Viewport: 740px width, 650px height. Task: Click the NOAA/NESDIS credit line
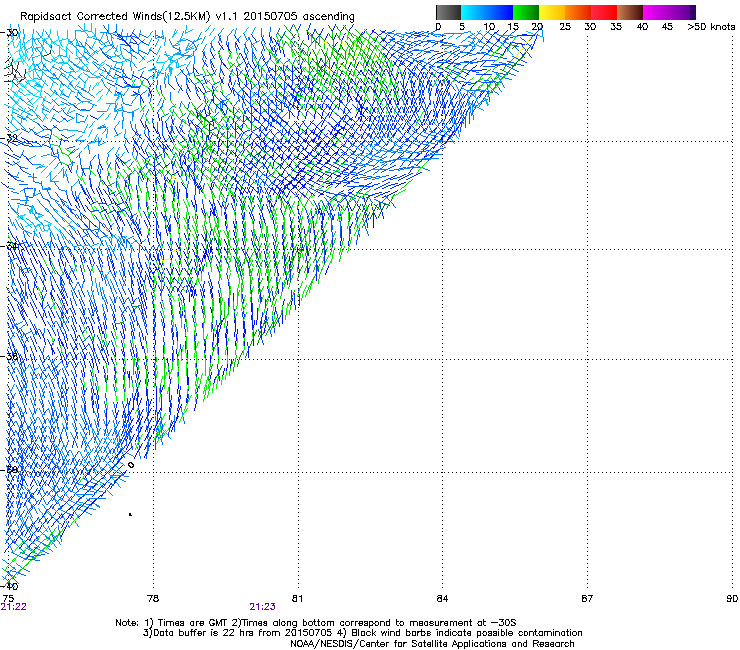pos(432,644)
